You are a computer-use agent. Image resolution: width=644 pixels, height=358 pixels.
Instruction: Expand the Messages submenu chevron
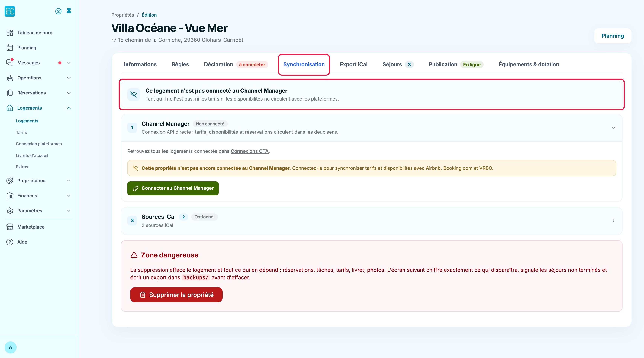[x=69, y=63]
